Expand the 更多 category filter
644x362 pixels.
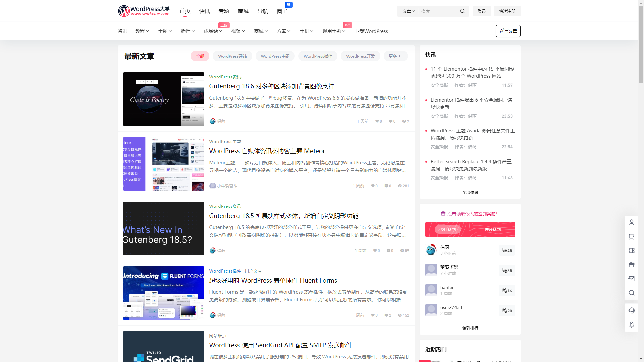click(395, 56)
